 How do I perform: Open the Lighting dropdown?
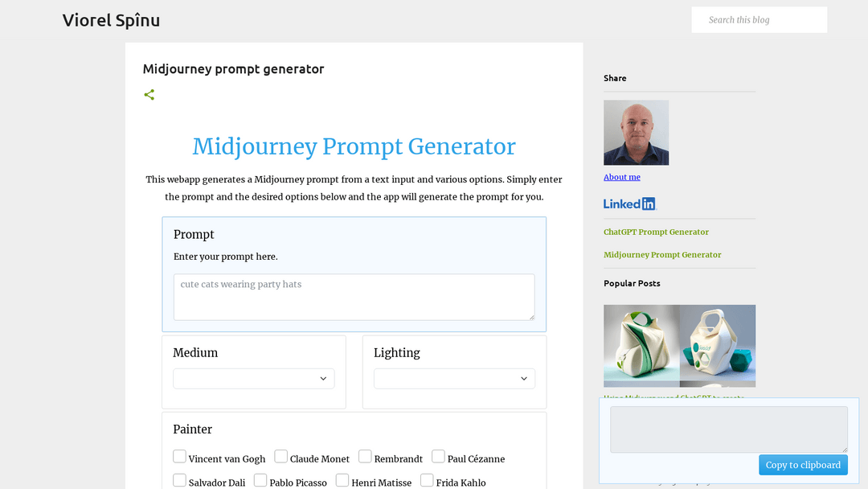point(454,379)
